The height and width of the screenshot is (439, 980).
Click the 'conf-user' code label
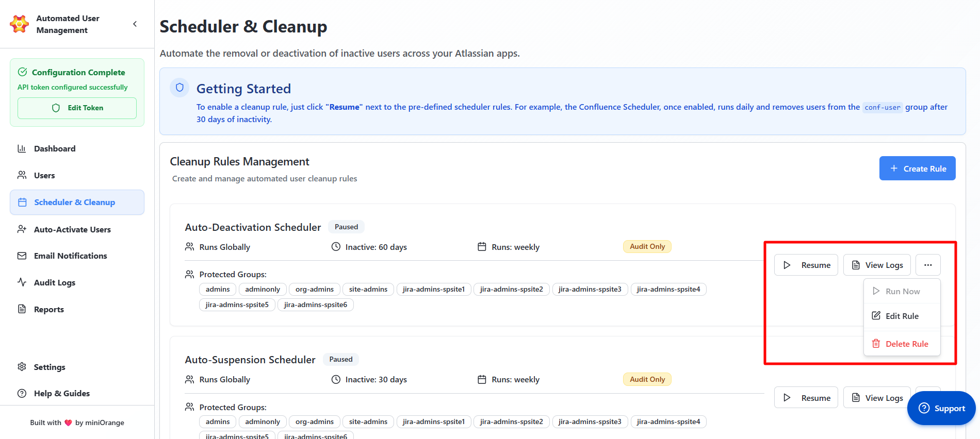pos(883,107)
